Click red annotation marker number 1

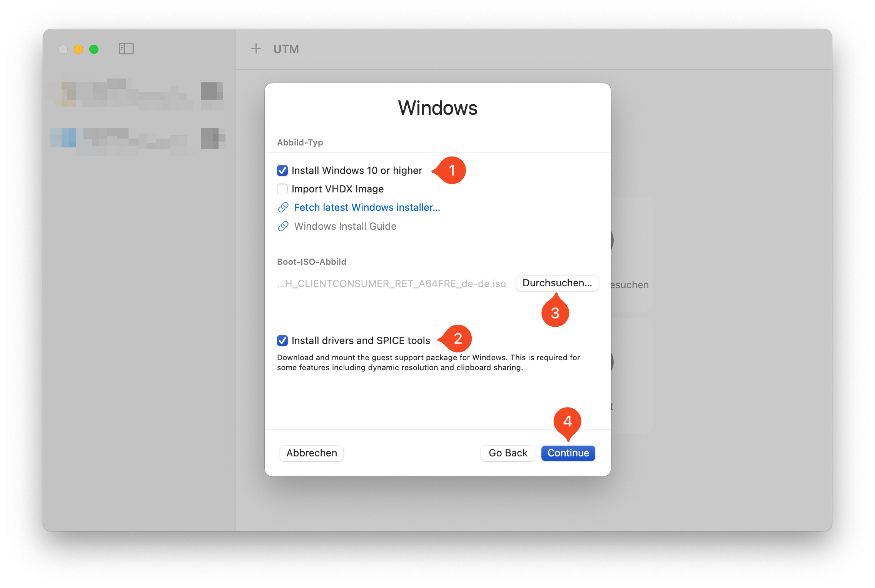451,170
